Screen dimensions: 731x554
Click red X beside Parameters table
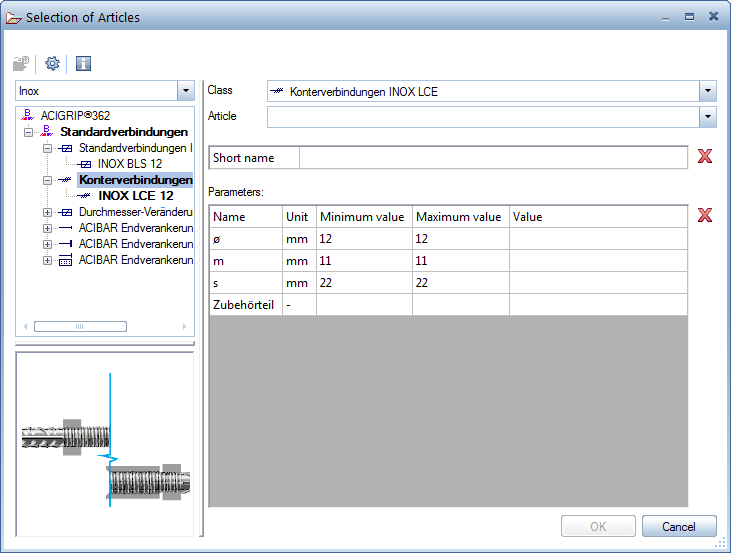click(x=705, y=215)
